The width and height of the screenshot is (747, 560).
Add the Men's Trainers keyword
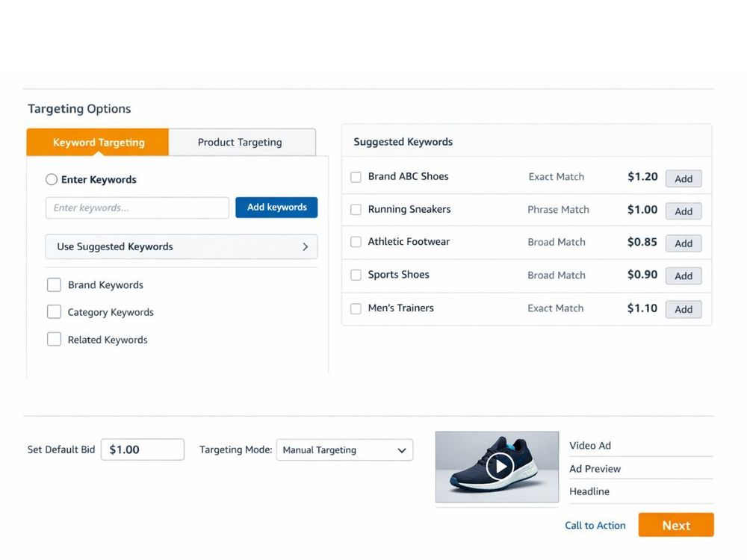684,309
